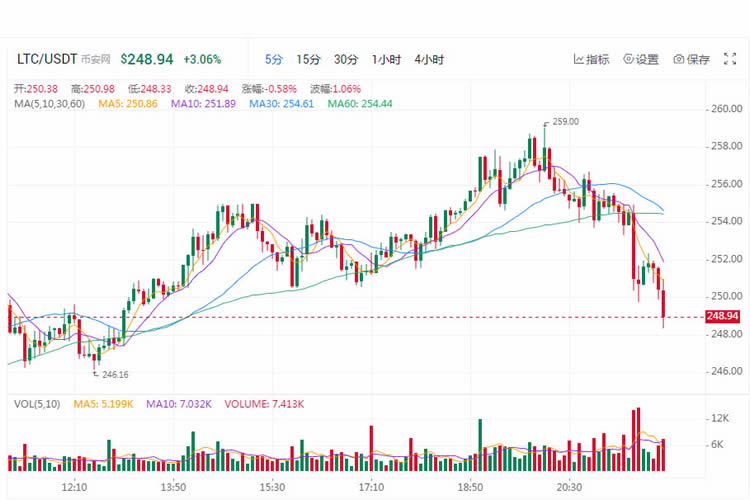750x500 pixels.
Task: Click the 12:10 time axis label
Action: coord(74,488)
